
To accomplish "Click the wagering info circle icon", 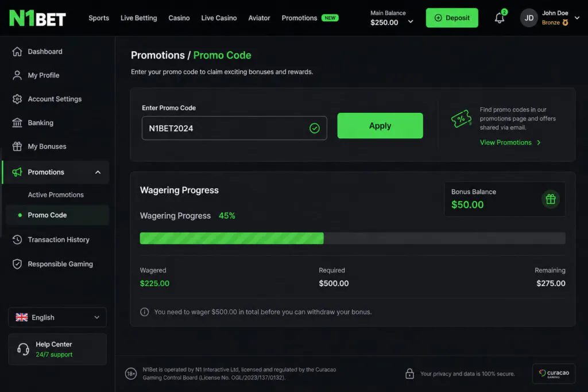I will 144,312.
